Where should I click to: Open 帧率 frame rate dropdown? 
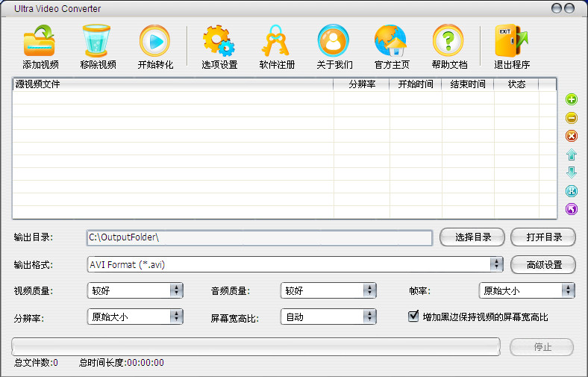[527, 290]
